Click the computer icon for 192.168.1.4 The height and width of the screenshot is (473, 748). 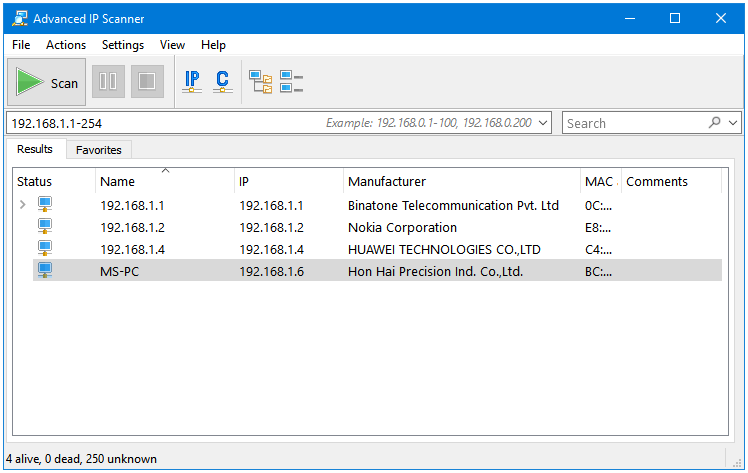point(45,248)
